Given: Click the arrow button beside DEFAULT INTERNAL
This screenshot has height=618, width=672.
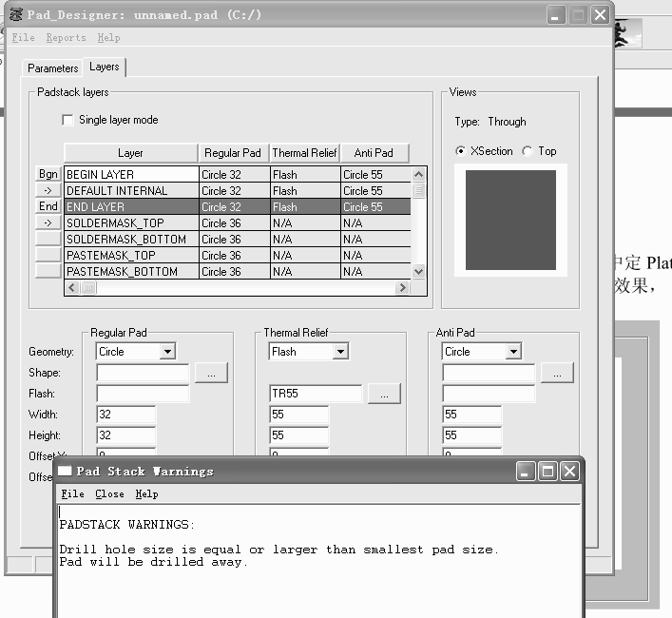Looking at the screenshot, I should (x=48, y=190).
